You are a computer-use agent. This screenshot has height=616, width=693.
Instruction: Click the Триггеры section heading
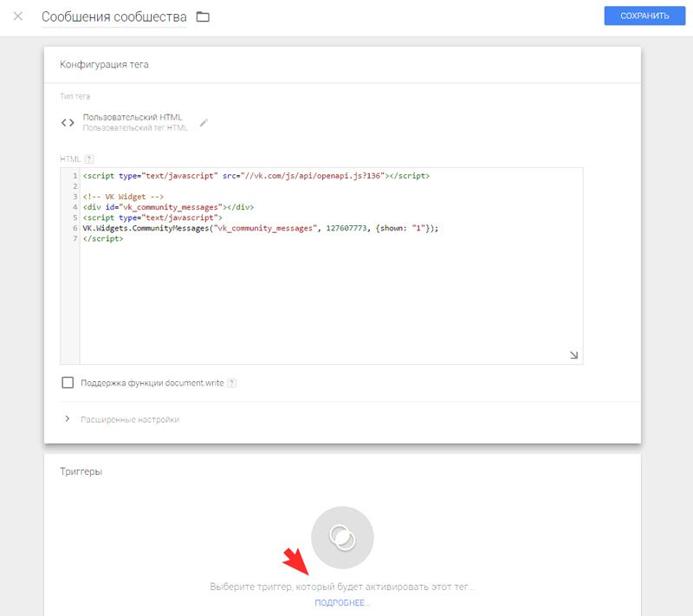pos(81,471)
